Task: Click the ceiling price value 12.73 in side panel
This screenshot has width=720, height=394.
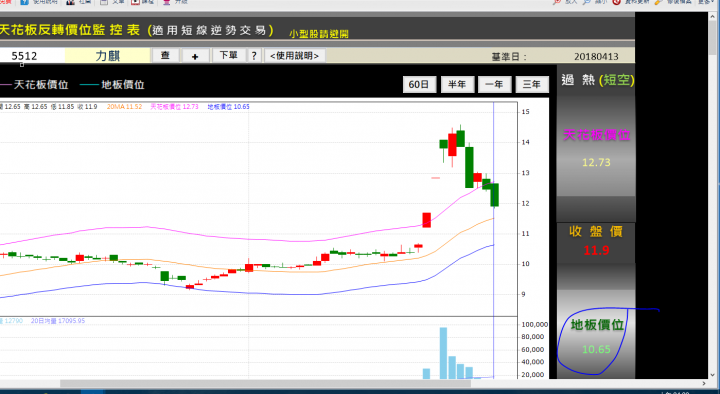Action: (596, 163)
